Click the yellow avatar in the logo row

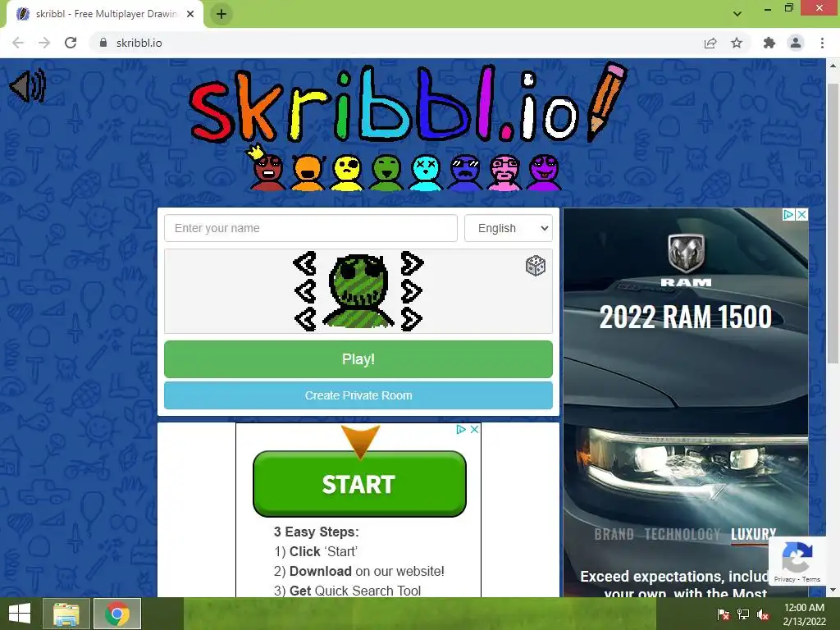point(347,172)
